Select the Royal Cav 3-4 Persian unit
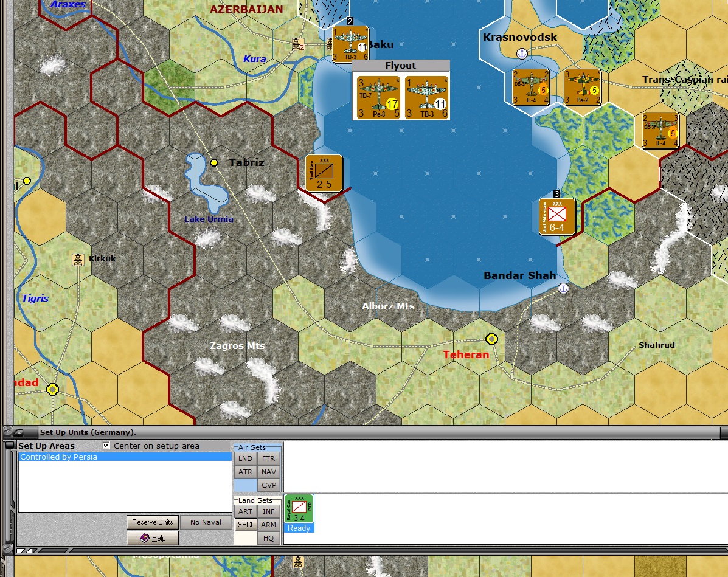The height and width of the screenshot is (577, 728). (x=299, y=509)
